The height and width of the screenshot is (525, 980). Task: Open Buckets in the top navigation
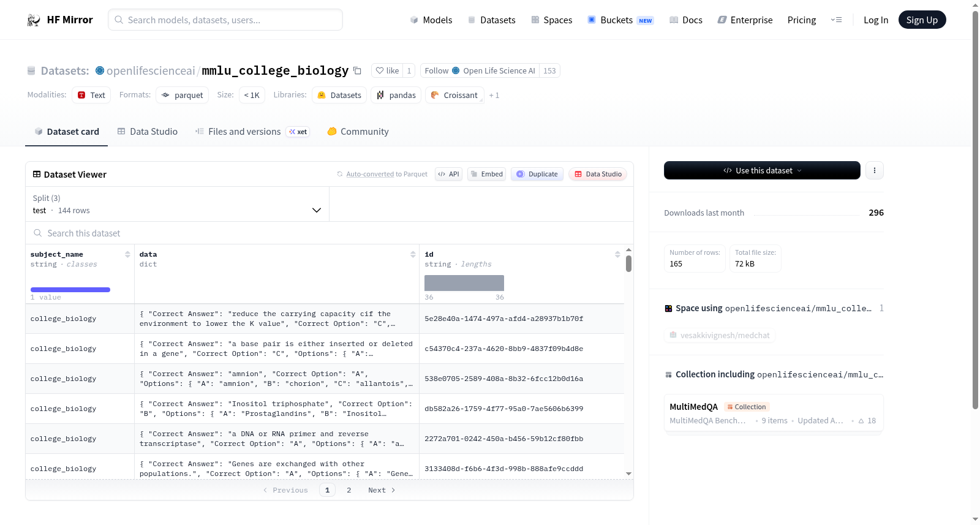[x=620, y=20]
